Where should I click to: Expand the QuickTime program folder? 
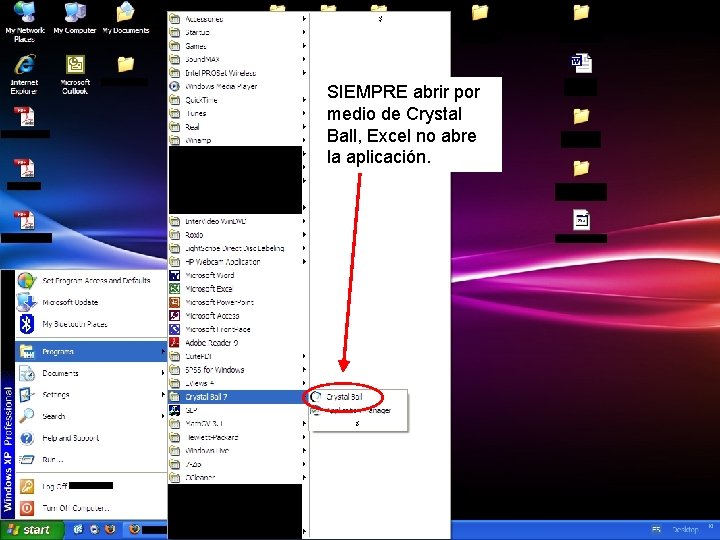tap(238, 100)
